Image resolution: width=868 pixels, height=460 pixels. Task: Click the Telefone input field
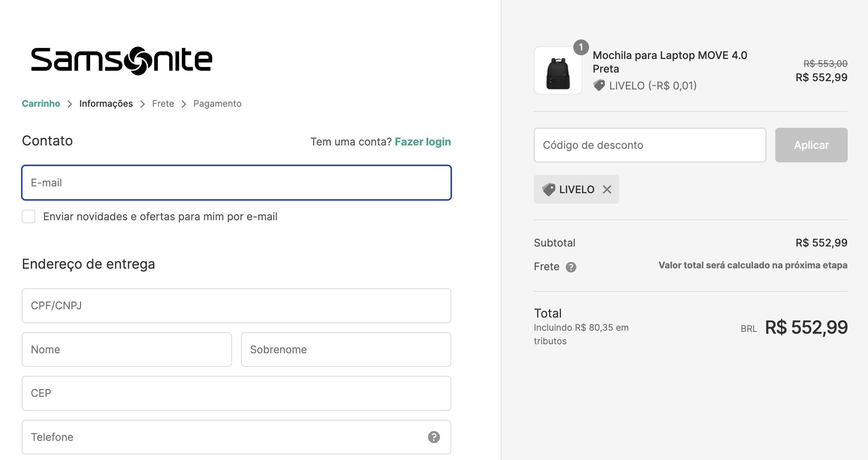coord(237,437)
